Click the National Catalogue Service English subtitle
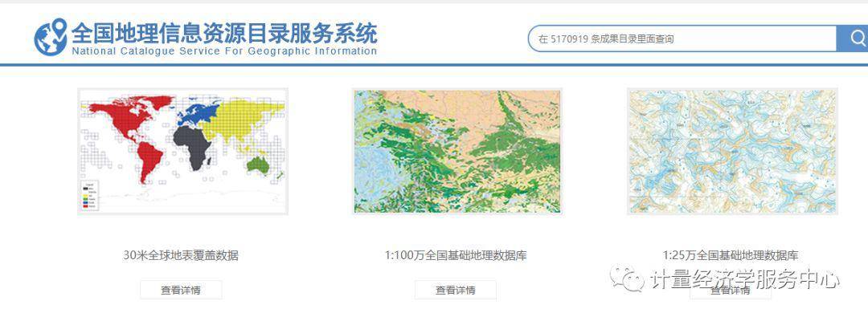 pos(224,51)
